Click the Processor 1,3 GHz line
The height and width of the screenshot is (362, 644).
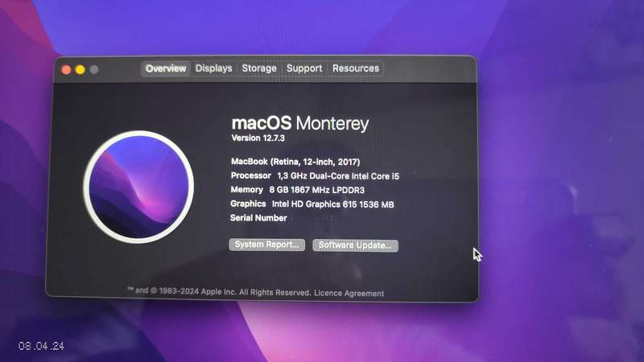point(315,176)
